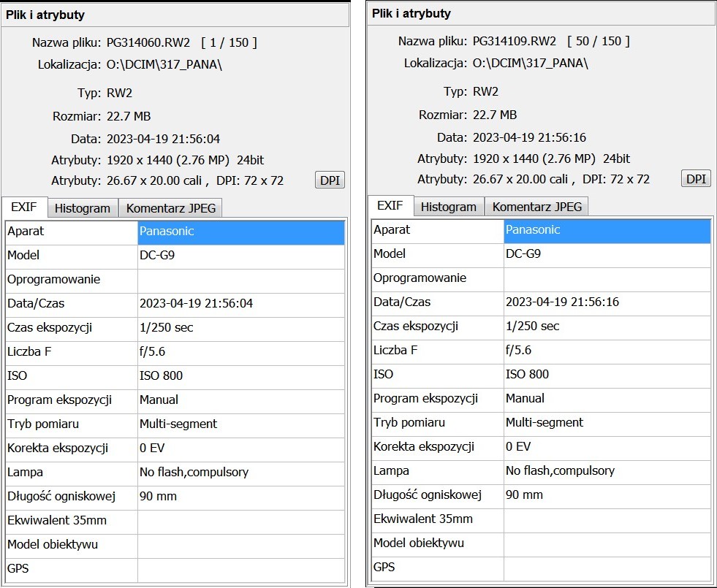This screenshot has height=588, width=717.
Task: Open the Histogram tab for file PG314060.RW2
Action: coord(83,208)
